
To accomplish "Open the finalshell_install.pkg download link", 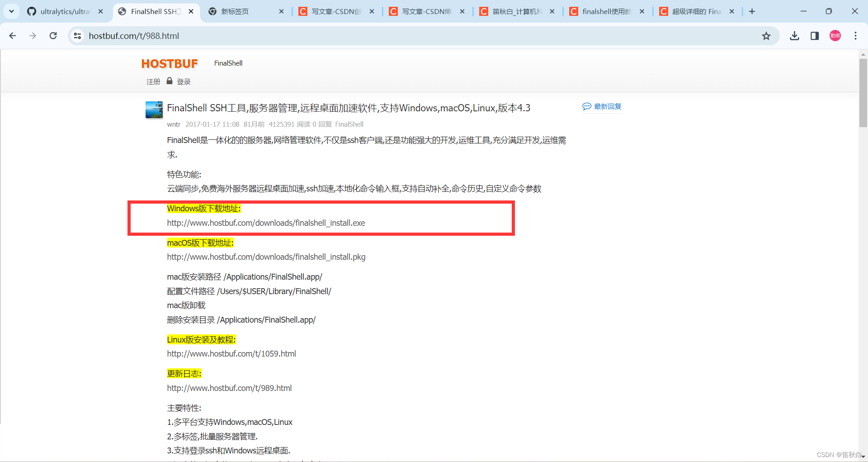I will (266, 257).
